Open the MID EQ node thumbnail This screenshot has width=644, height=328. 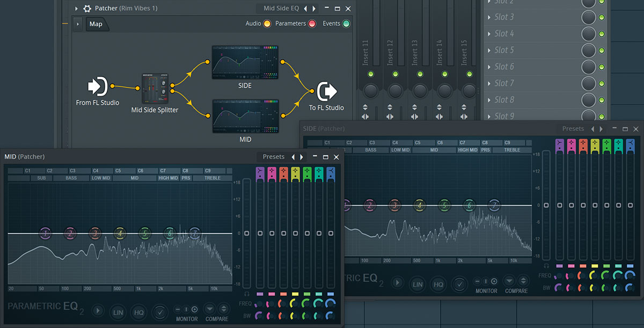click(x=245, y=116)
